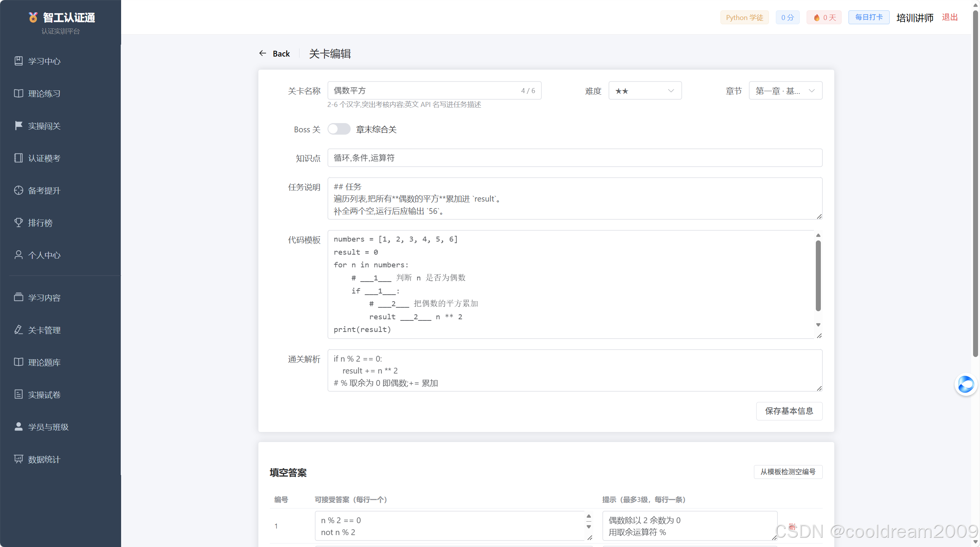980x547 pixels.
Task: Click the Back link at page top
Action: 281,53
